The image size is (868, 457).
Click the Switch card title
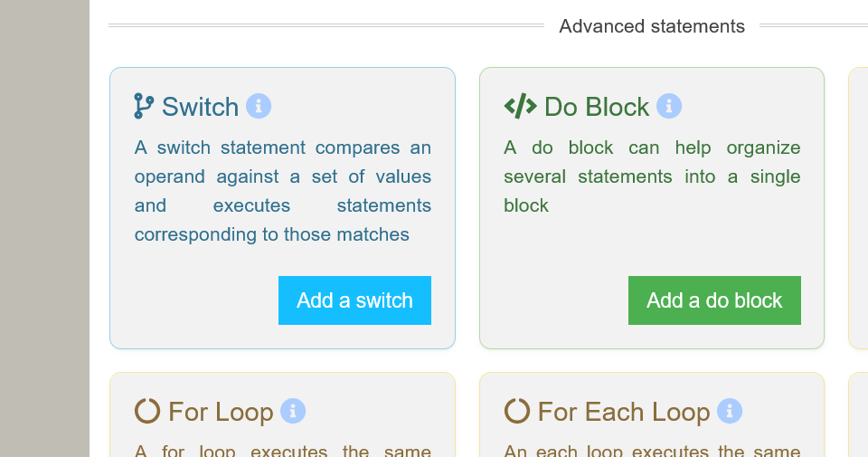(200, 107)
